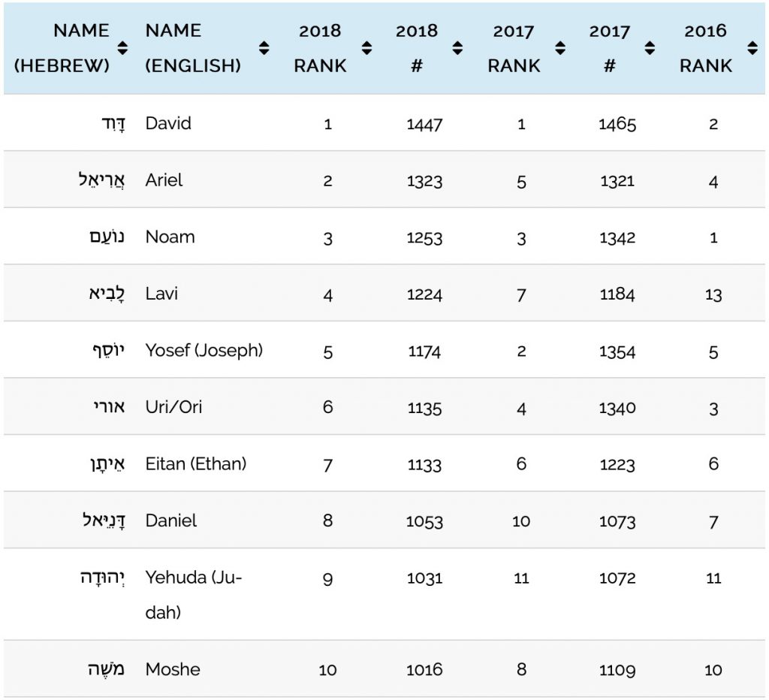Screen dimensions: 769x700
Task: Toggle sorting on the 2016 RANK column
Action: (704, 48)
